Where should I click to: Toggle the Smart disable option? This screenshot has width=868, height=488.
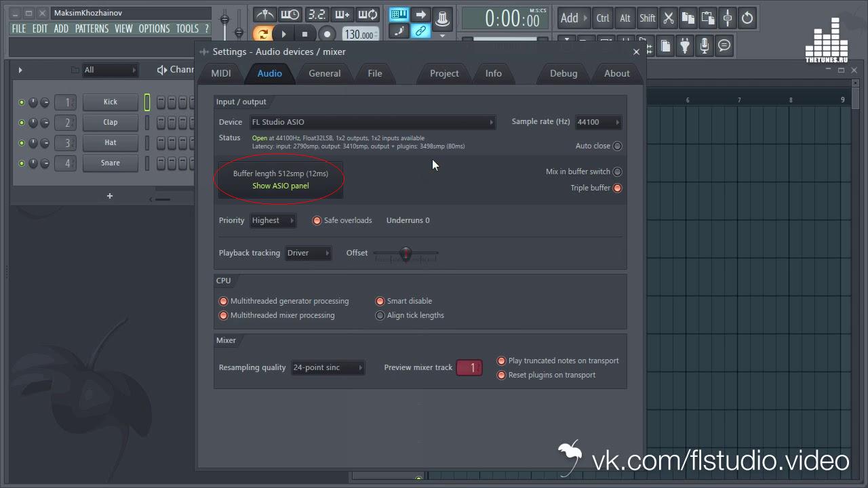[380, 301]
